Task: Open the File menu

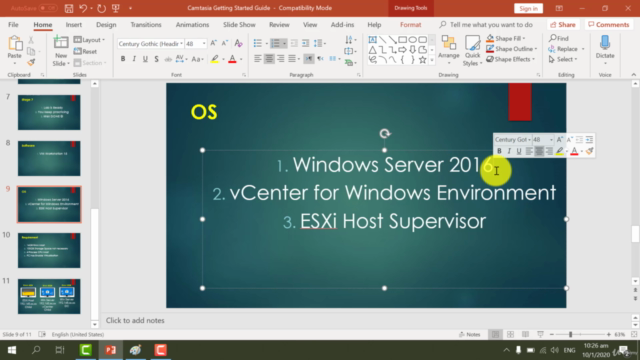Action: (x=13, y=24)
